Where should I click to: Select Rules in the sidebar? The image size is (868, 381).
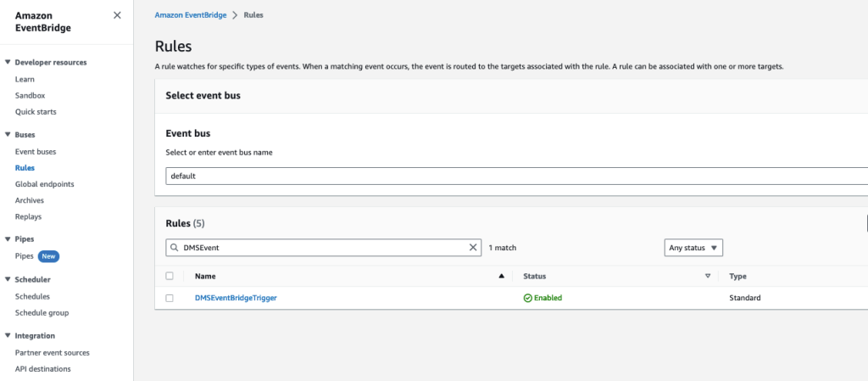coord(25,168)
